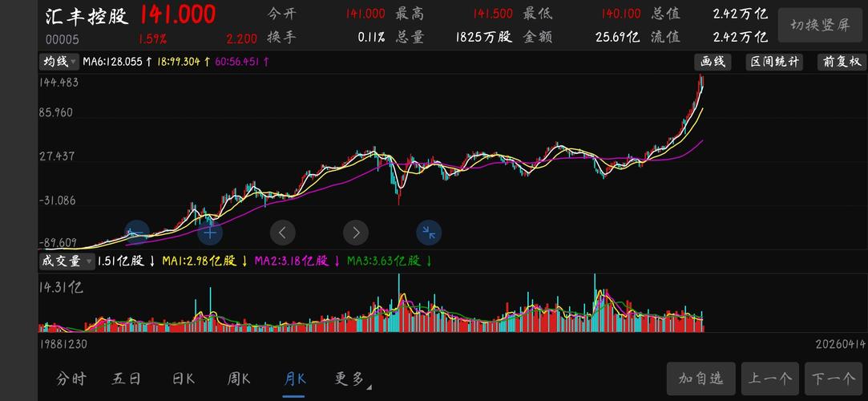The height and width of the screenshot is (401, 868).
Task: Tap the 总量 value 1825万股
Action: (x=484, y=38)
